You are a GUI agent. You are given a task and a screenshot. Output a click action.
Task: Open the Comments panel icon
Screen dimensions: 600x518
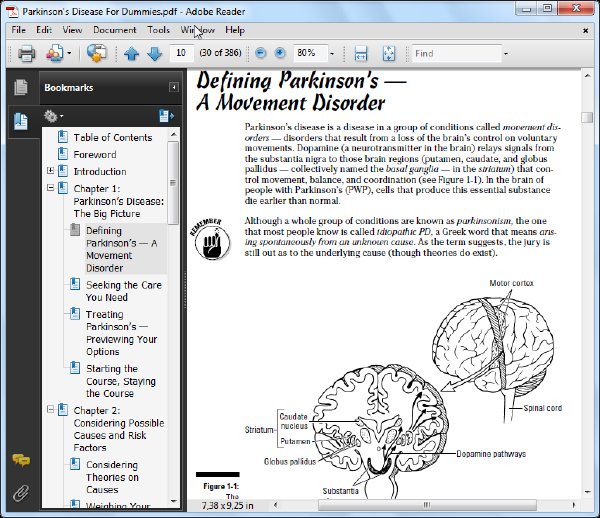point(21,460)
